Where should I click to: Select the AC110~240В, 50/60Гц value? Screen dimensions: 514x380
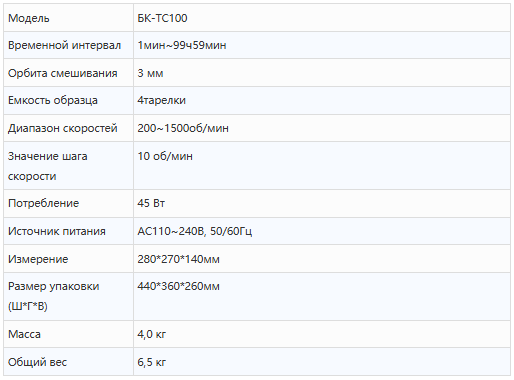tap(195, 231)
